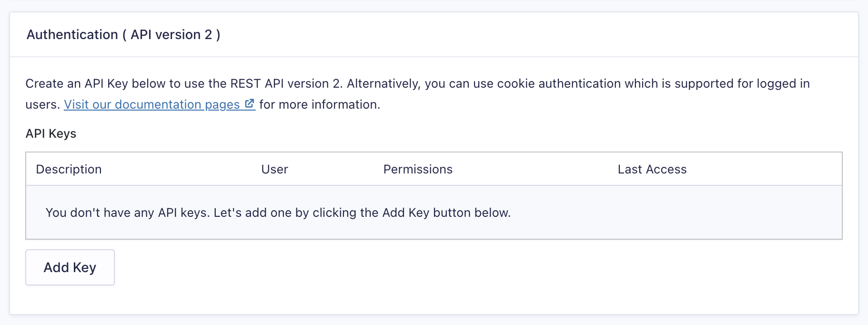The width and height of the screenshot is (868, 325).
Task: Click the Last Access column header
Action: (652, 169)
